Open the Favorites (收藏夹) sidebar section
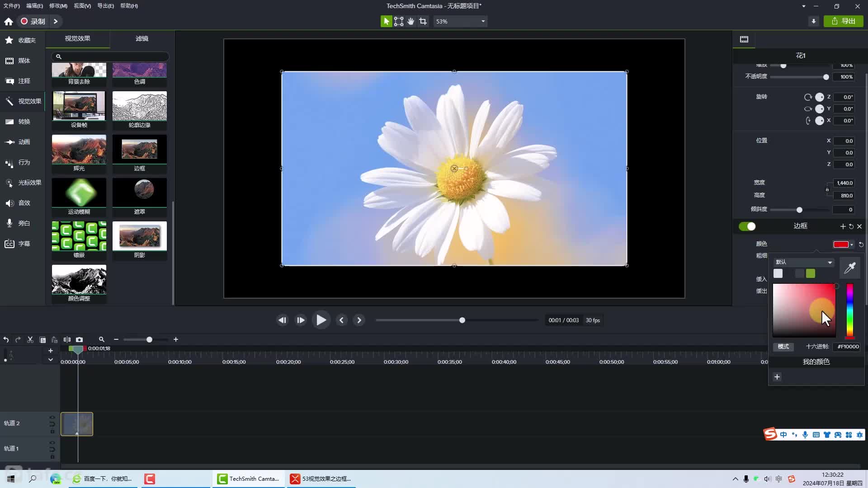The height and width of the screenshot is (488, 868). [22, 40]
